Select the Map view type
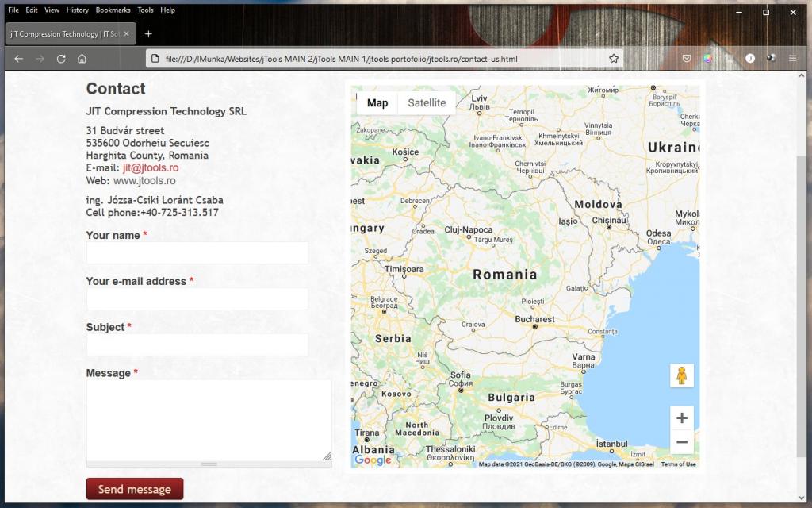This screenshot has width=812, height=508. pos(377,103)
